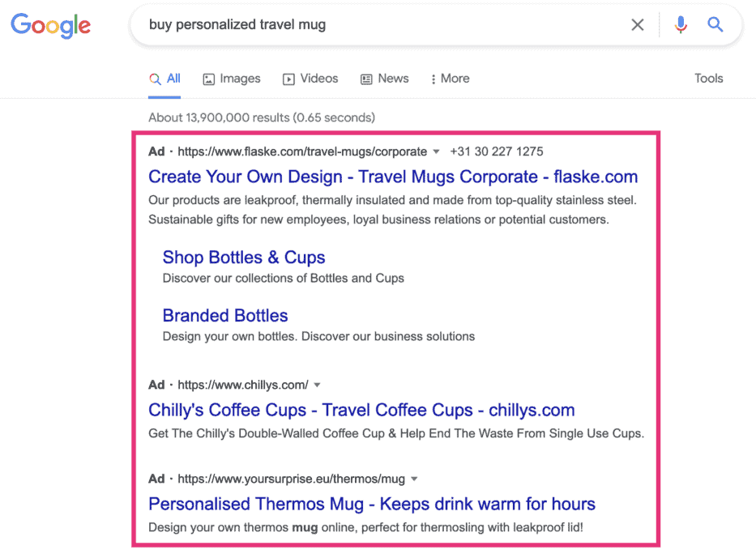Image resolution: width=756 pixels, height=554 pixels.
Task: Click the flaske.com travel-mugs URL text
Action: pyautogui.click(x=302, y=151)
